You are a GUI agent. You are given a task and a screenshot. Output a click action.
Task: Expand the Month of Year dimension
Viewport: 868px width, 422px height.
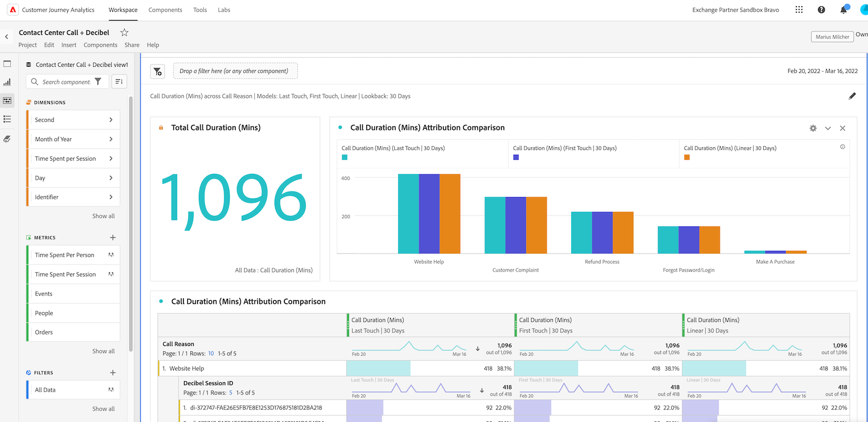(111, 139)
